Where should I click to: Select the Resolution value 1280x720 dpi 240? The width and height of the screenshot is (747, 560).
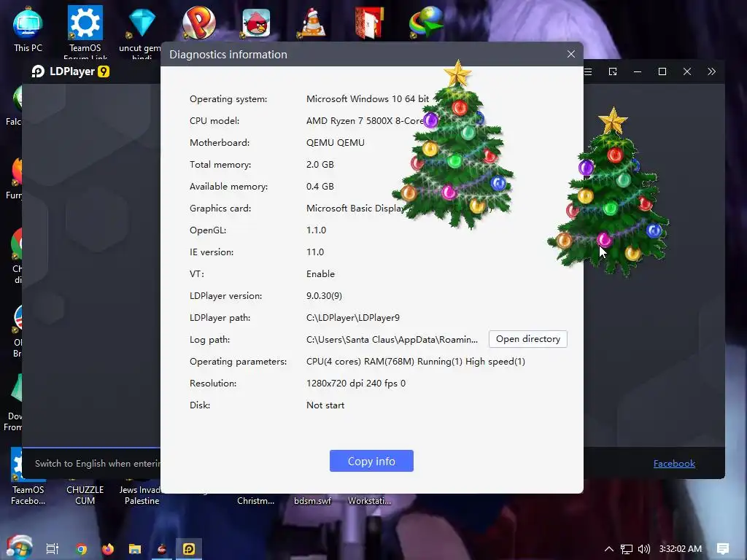[x=356, y=384]
